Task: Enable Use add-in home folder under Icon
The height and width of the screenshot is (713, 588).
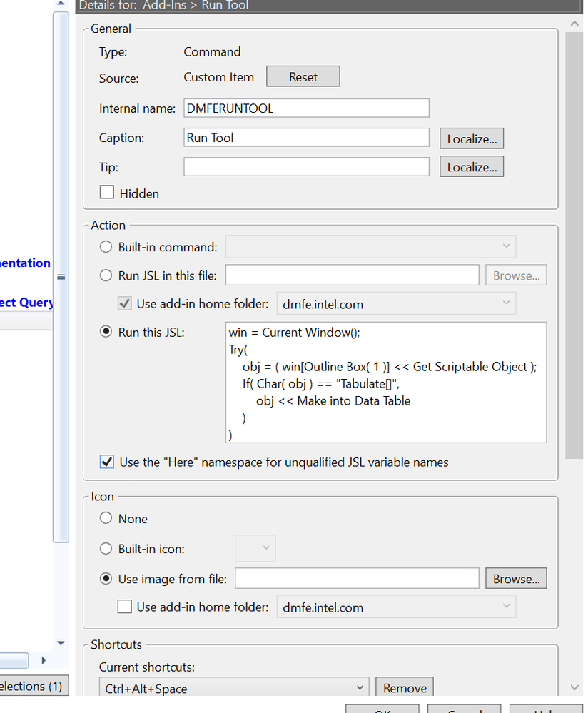Action: pyautogui.click(x=125, y=607)
